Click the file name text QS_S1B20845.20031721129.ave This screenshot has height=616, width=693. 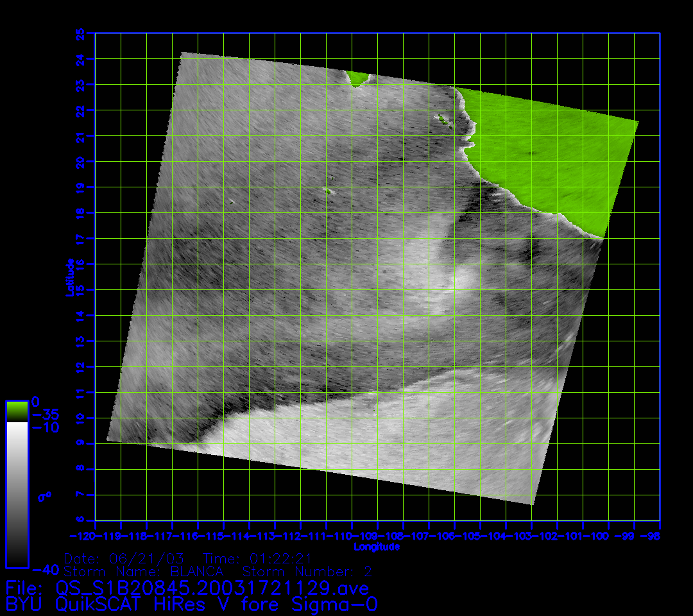(x=212, y=588)
